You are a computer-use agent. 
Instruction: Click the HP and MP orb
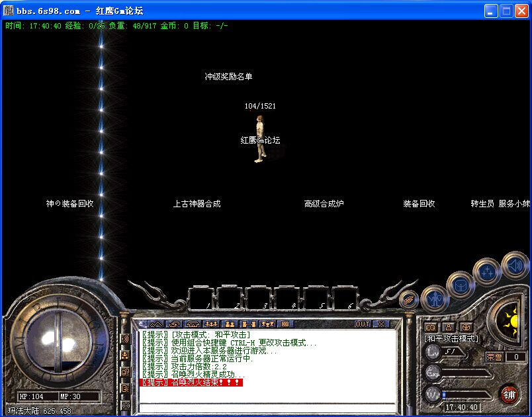coord(60,340)
